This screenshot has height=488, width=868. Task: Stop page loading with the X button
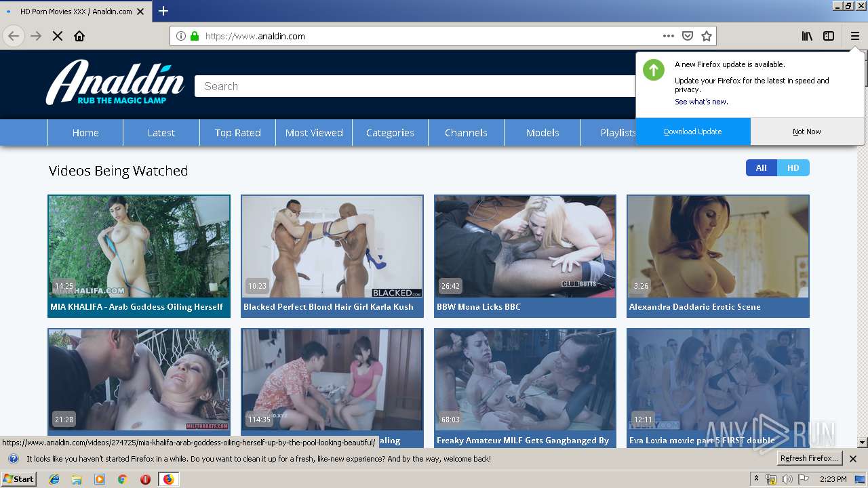(x=58, y=36)
